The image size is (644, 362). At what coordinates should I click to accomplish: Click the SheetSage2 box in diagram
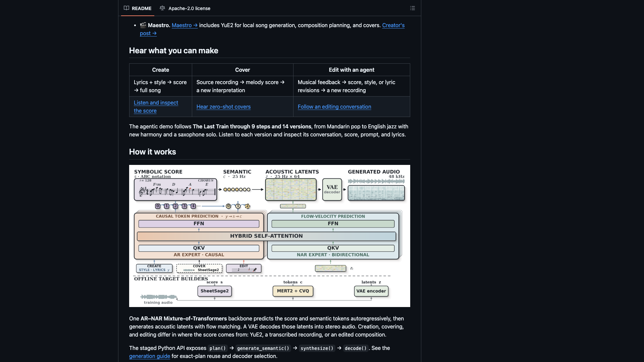(x=215, y=291)
